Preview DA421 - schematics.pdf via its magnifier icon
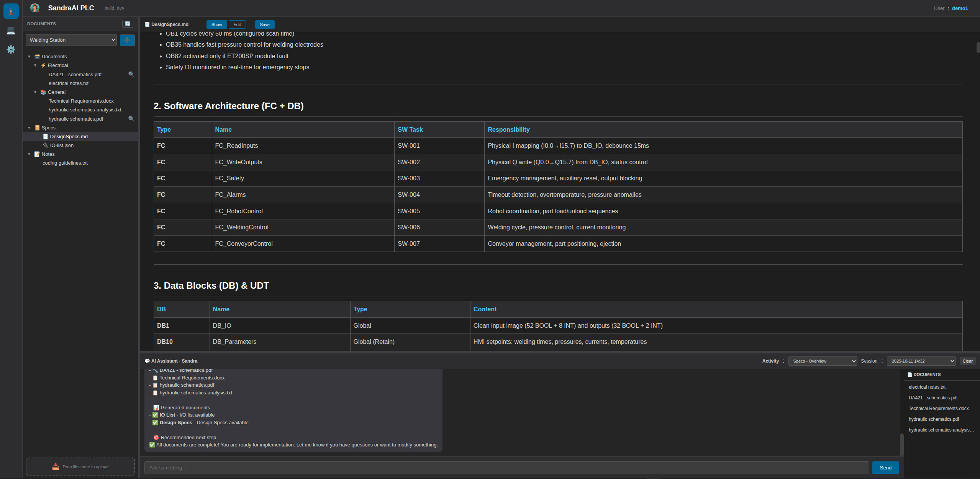 (x=131, y=74)
